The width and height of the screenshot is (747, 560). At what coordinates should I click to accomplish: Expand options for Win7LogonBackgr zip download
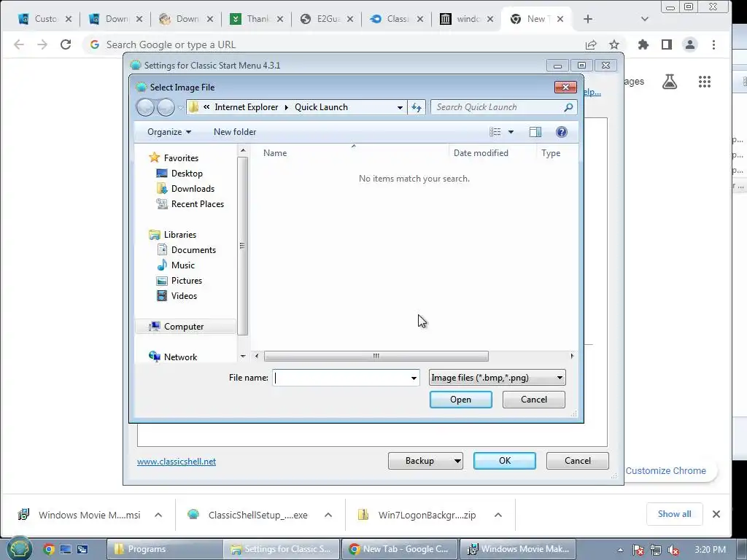click(x=498, y=515)
